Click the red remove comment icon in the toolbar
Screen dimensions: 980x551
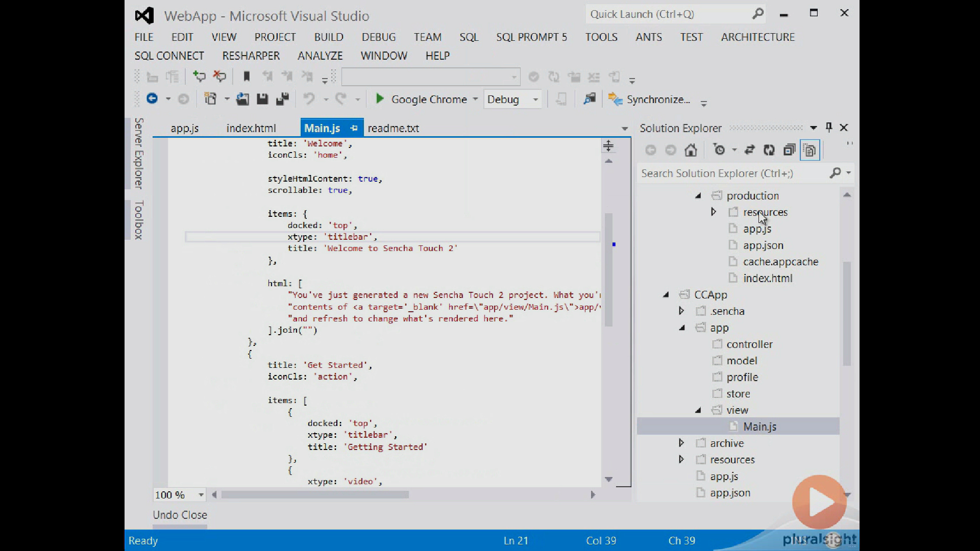click(x=219, y=77)
